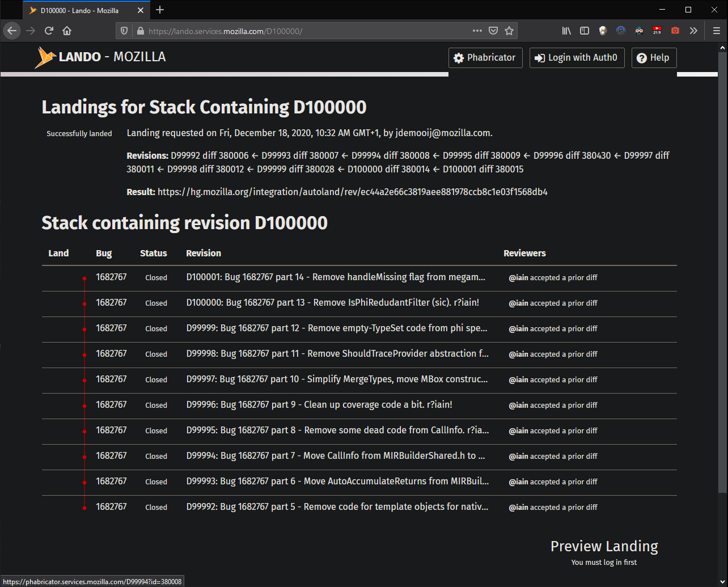728x587 pixels.
Task: Open the tracking protection shield in address bar
Action: [124, 31]
